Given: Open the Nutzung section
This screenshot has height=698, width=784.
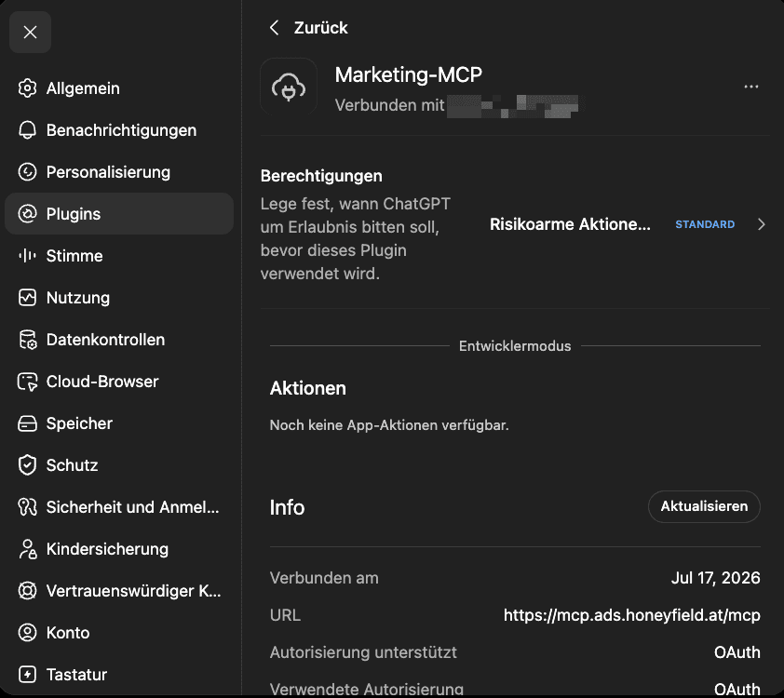Looking at the screenshot, I should coord(119,298).
